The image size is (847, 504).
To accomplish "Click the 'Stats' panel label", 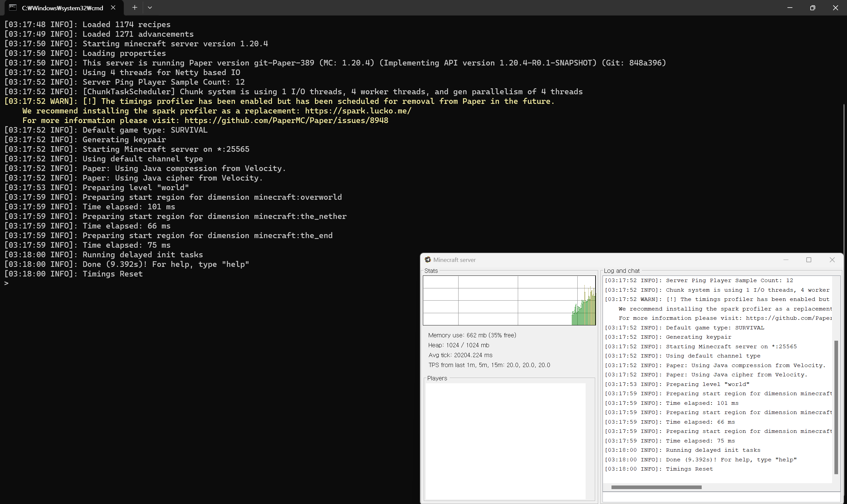I will point(431,271).
